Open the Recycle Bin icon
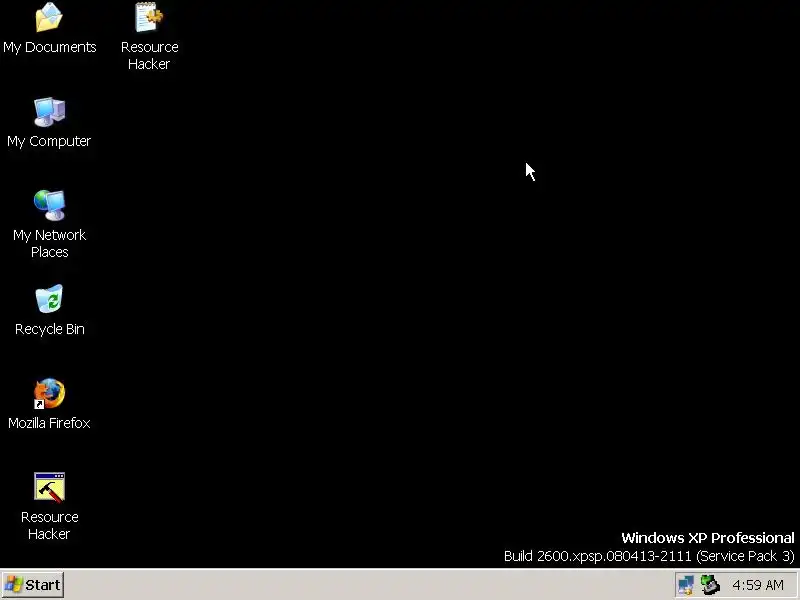The height and width of the screenshot is (600, 800). [x=49, y=298]
